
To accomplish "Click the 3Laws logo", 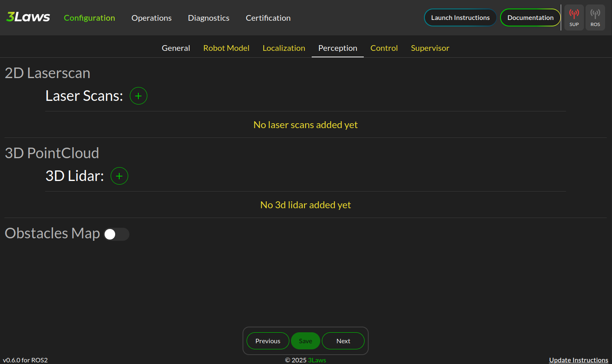I will (28, 17).
